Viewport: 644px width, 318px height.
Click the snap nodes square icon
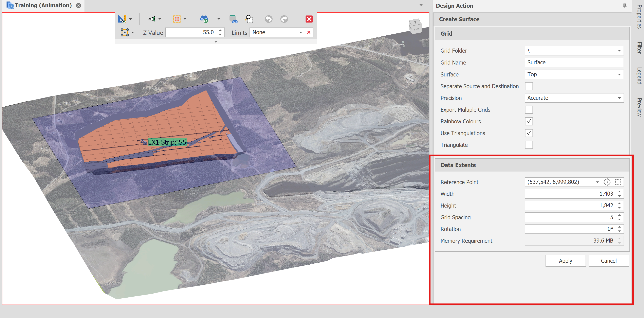click(x=125, y=33)
